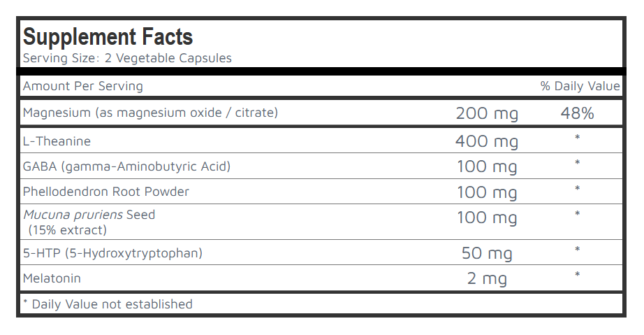Select the Melatonin ingredient label

[52, 278]
